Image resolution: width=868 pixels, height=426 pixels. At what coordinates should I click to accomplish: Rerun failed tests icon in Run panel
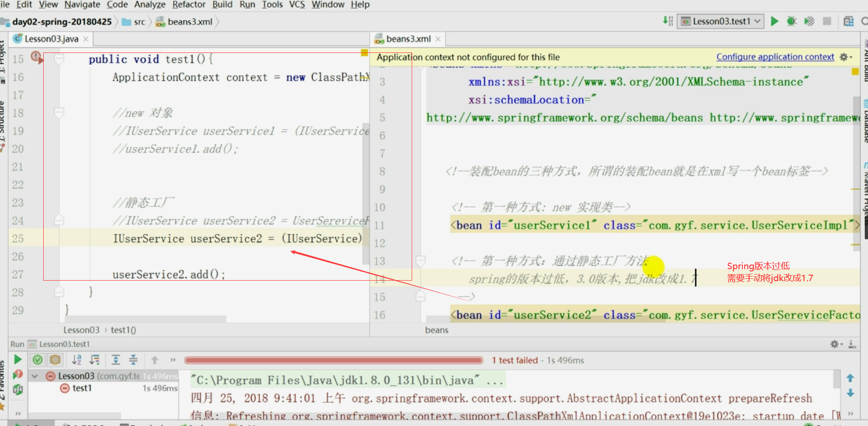17,374
